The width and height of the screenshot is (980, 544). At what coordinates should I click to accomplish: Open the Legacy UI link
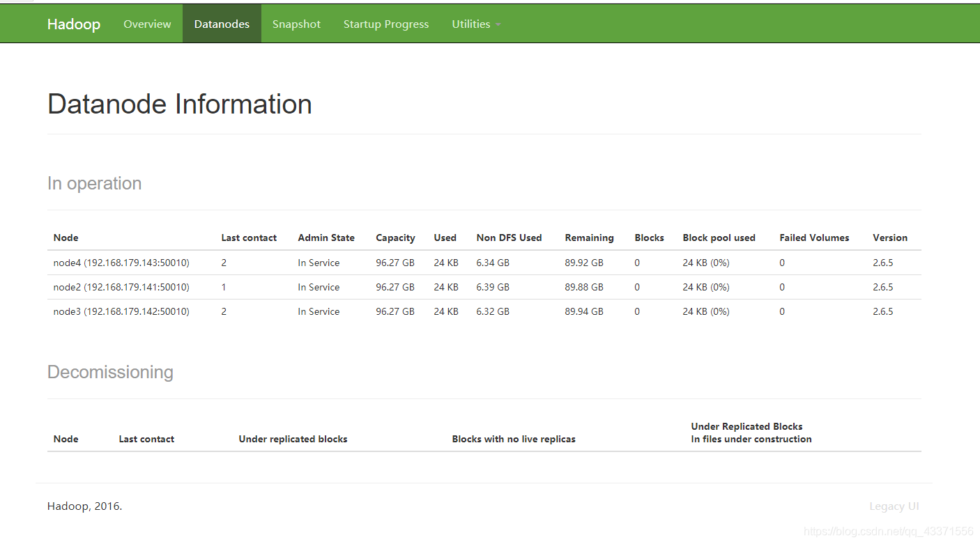[894, 506]
